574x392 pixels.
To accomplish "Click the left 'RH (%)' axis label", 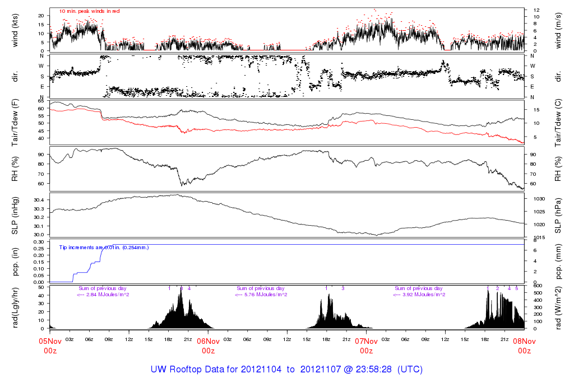I will (16, 169).
